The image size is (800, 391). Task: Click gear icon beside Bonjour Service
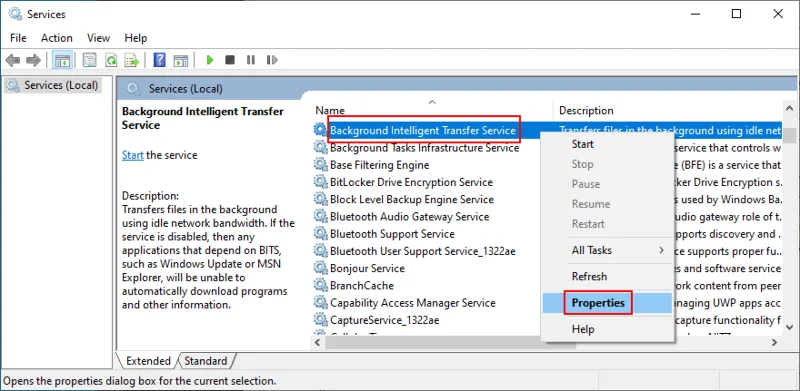[x=320, y=268]
